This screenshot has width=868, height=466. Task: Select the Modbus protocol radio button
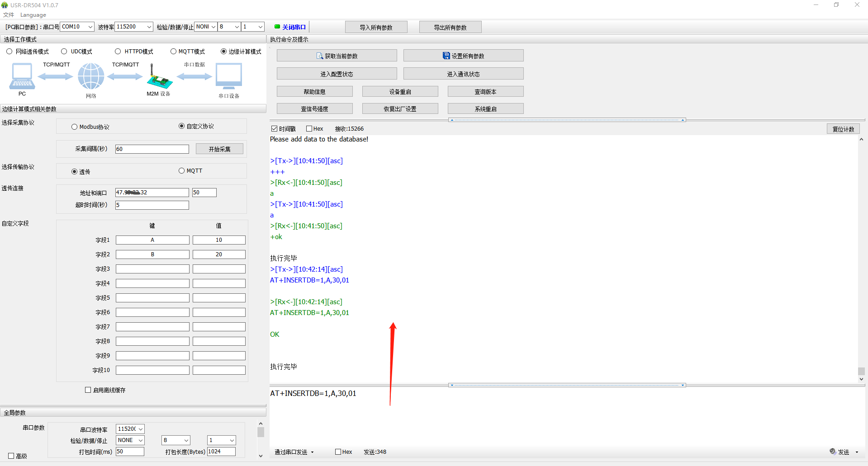coord(75,127)
